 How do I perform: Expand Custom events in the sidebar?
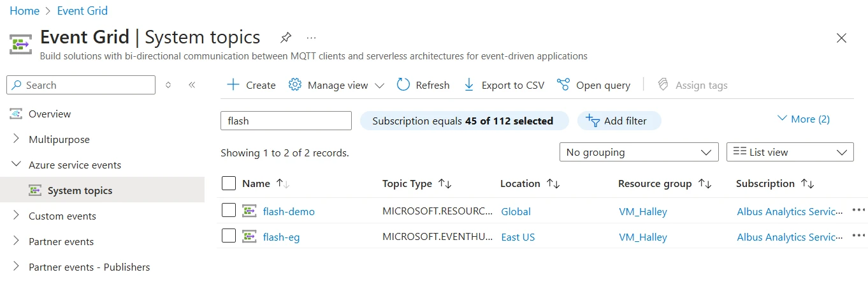17,216
